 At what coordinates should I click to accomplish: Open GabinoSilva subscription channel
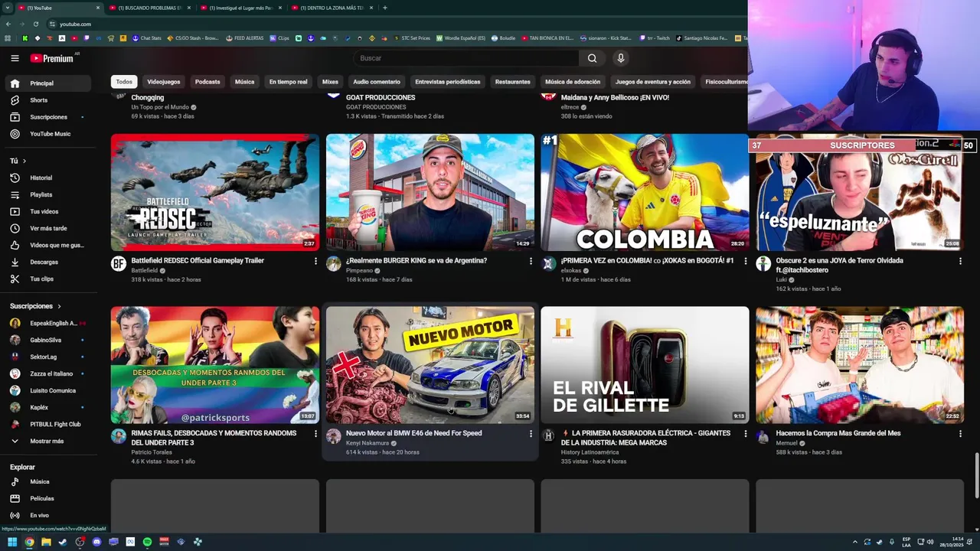coord(48,340)
